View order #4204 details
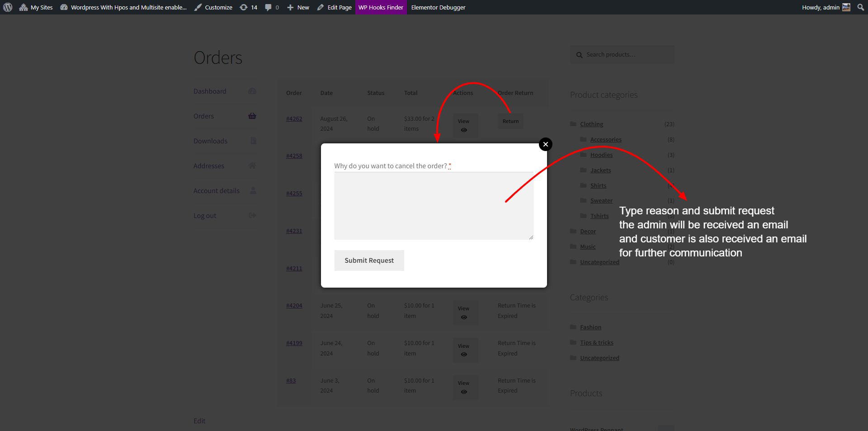Viewport: 868px width, 431px height. click(x=465, y=313)
